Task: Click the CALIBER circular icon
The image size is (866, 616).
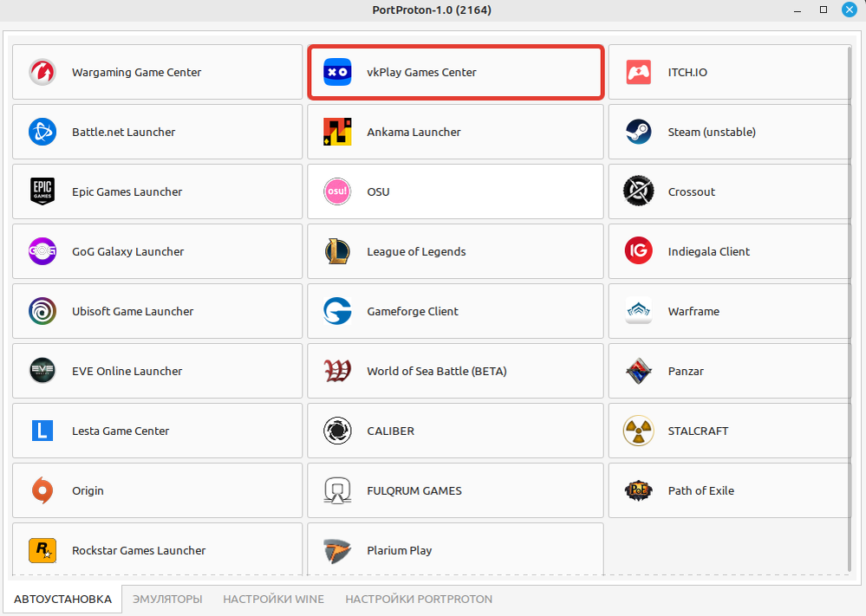Action: click(337, 431)
